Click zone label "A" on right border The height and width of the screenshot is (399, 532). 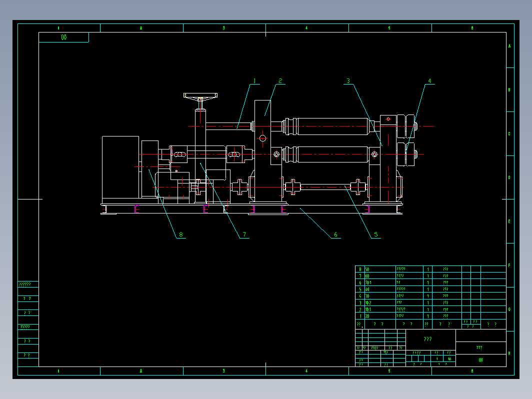(509, 46)
